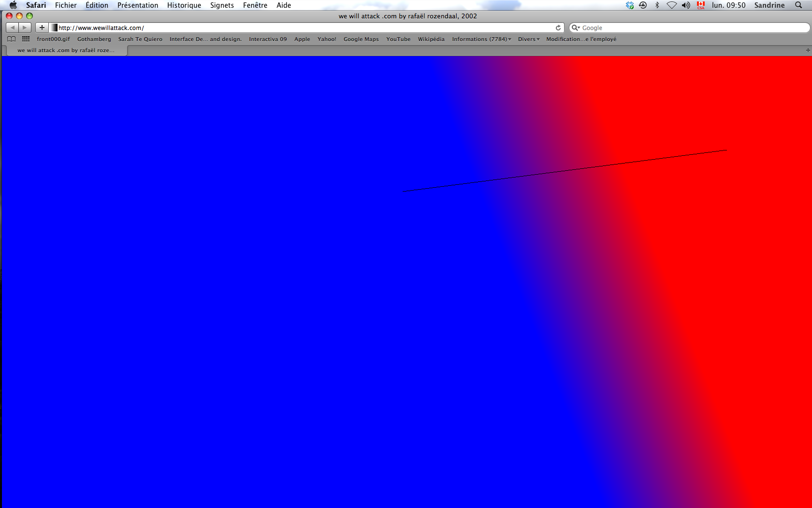
Task: Open the Yahoo! bookmark
Action: (327, 39)
